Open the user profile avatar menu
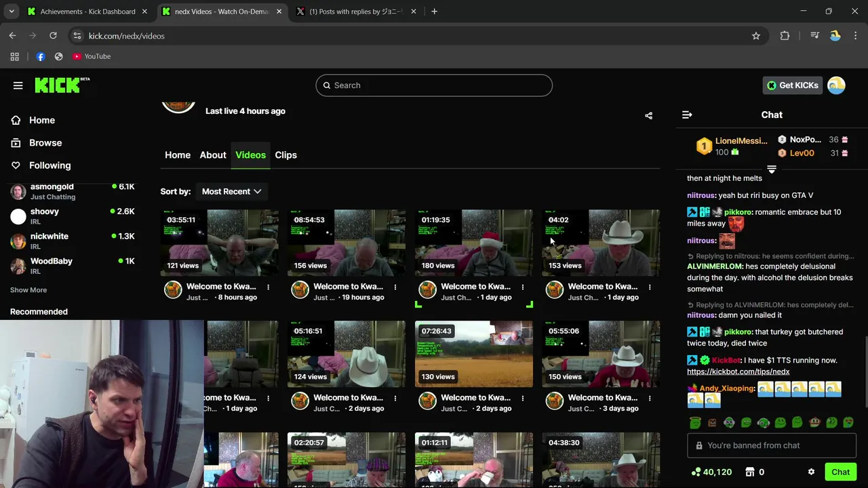868x488 pixels. (836, 85)
